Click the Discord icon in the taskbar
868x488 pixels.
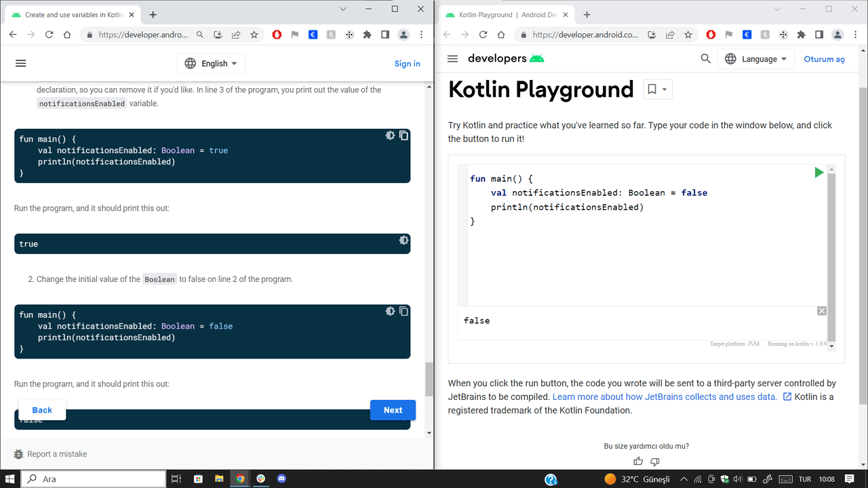[x=281, y=479]
